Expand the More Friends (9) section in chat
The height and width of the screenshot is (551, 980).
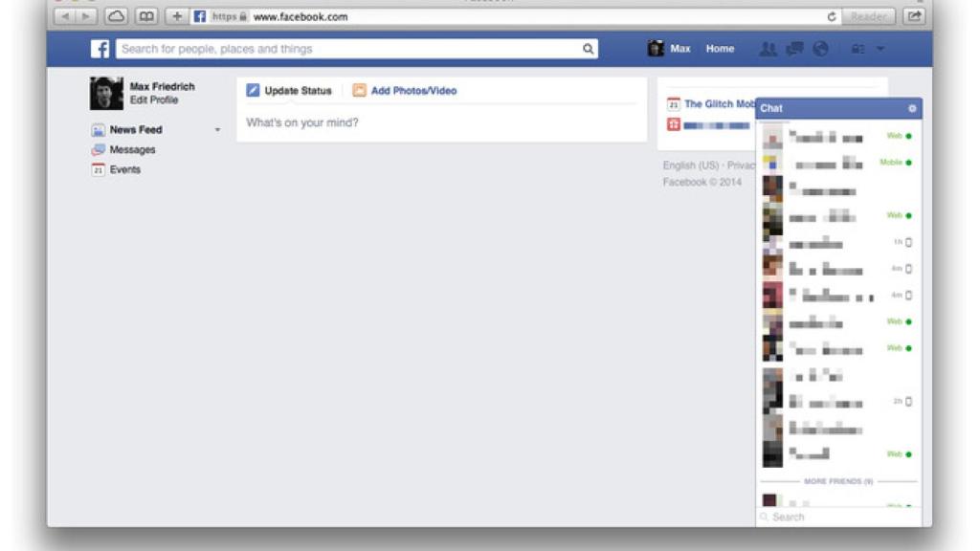coord(837,480)
